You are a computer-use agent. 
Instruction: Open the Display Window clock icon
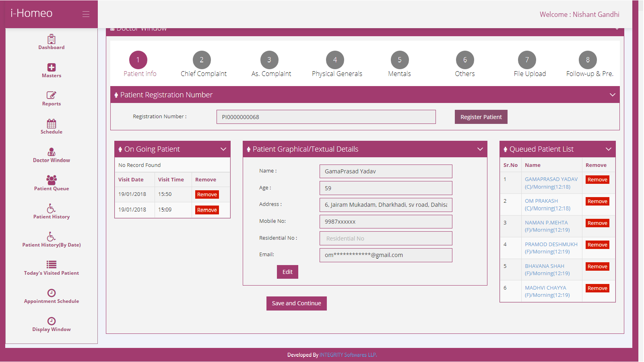coord(52,321)
